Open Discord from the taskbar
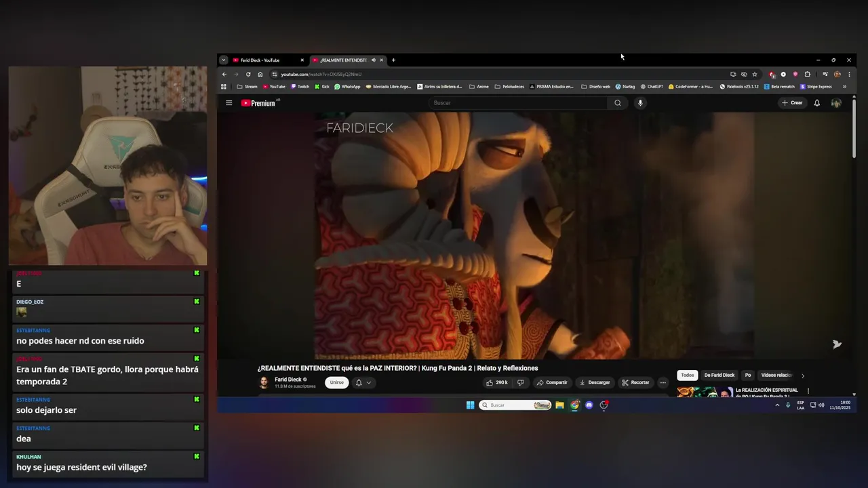Viewport: 868px width, 488px height. (x=589, y=405)
